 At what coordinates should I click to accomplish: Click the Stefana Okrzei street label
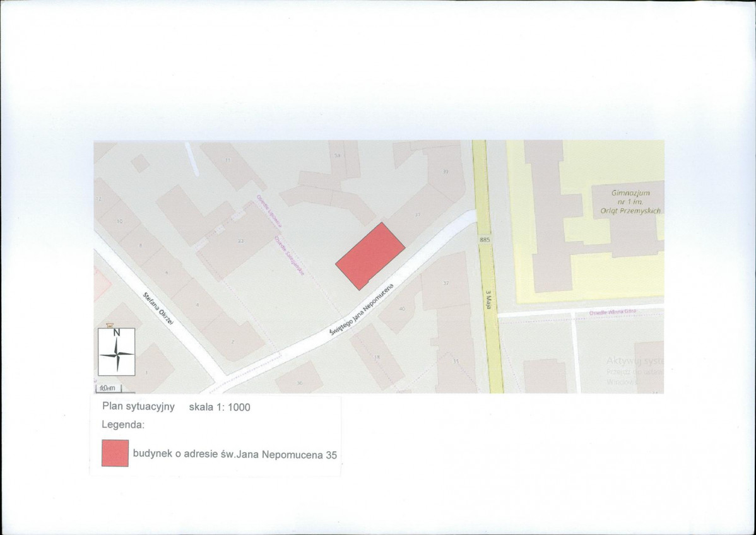point(159,308)
